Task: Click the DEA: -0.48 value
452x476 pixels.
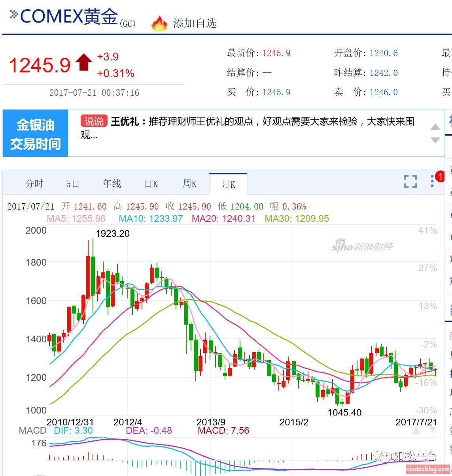Action: pyautogui.click(x=149, y=431)
